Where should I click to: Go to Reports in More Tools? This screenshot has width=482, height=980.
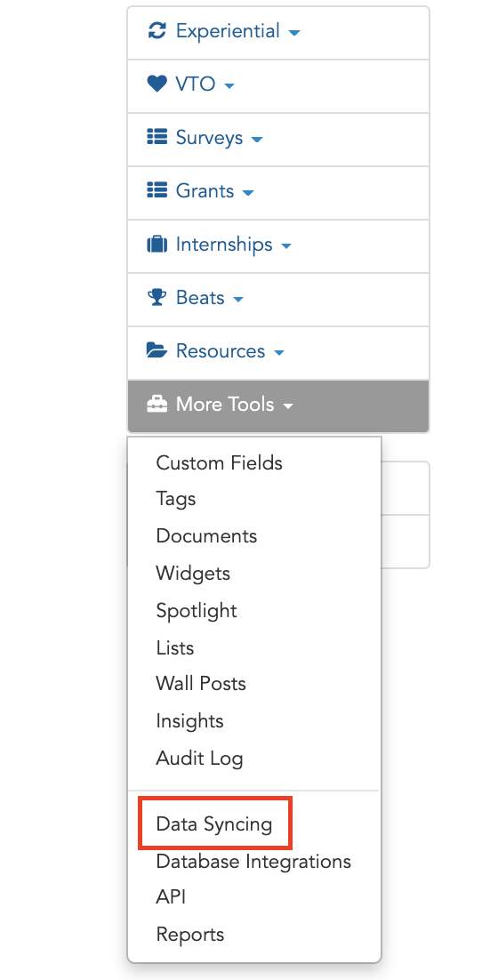coord(190,935)
